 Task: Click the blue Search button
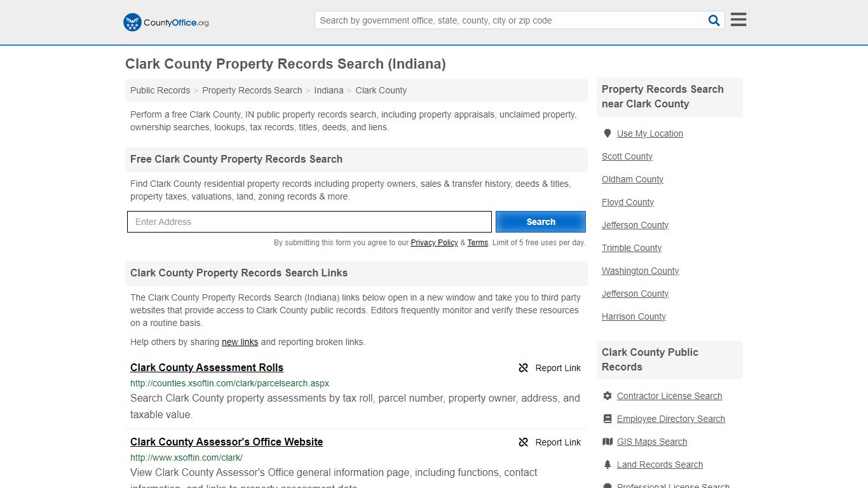541,222
